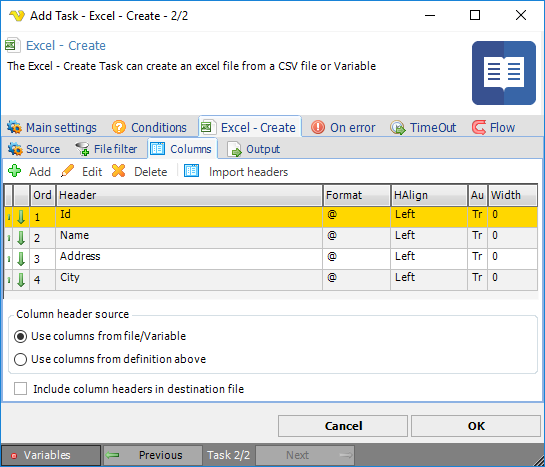
Task: Click the Source gear icon
Action: point(15,149)
